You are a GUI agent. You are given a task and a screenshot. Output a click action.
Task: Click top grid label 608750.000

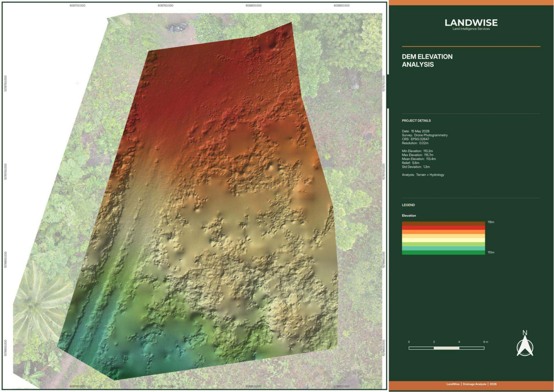point(165,6)
